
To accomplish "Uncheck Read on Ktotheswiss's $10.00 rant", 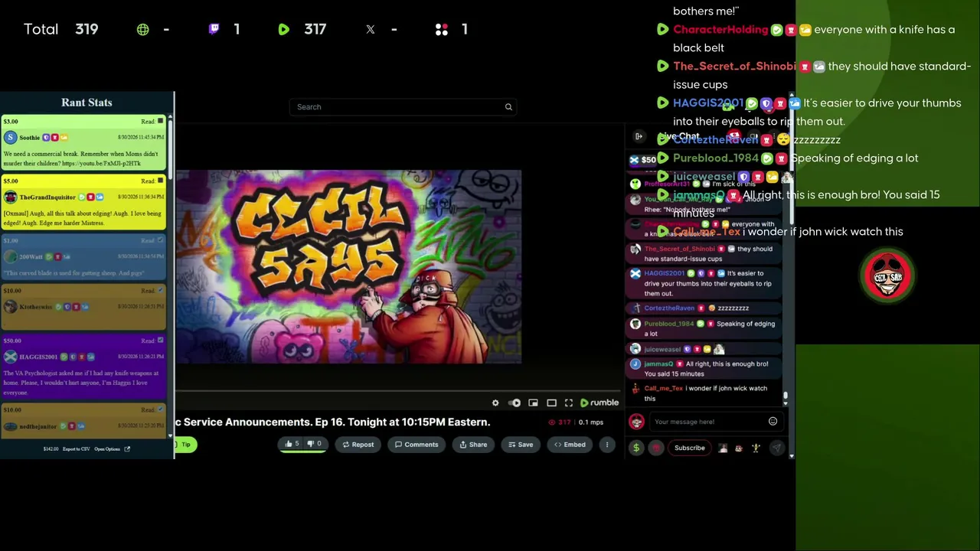I will point(160,291).
